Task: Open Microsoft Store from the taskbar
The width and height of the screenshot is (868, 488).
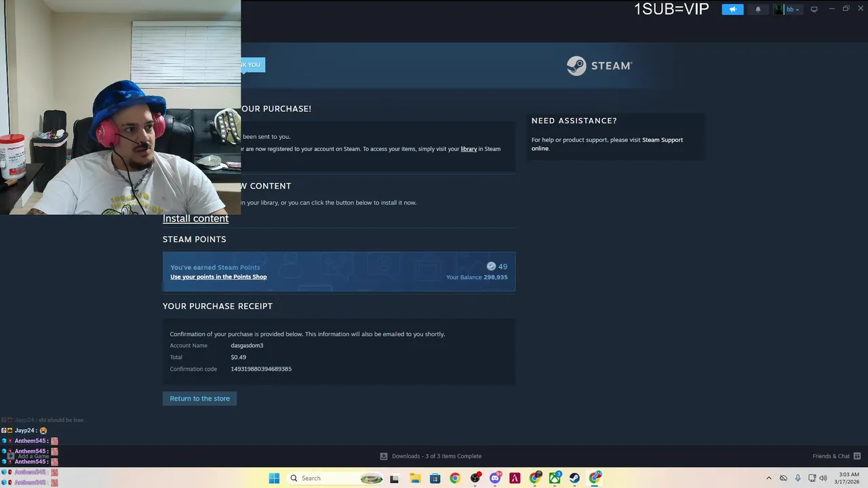Action: pos(435,478)
